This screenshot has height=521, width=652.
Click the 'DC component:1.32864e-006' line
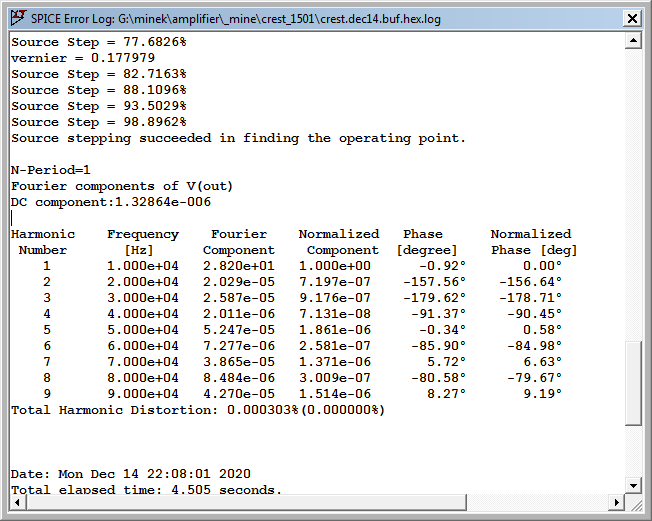111,202
